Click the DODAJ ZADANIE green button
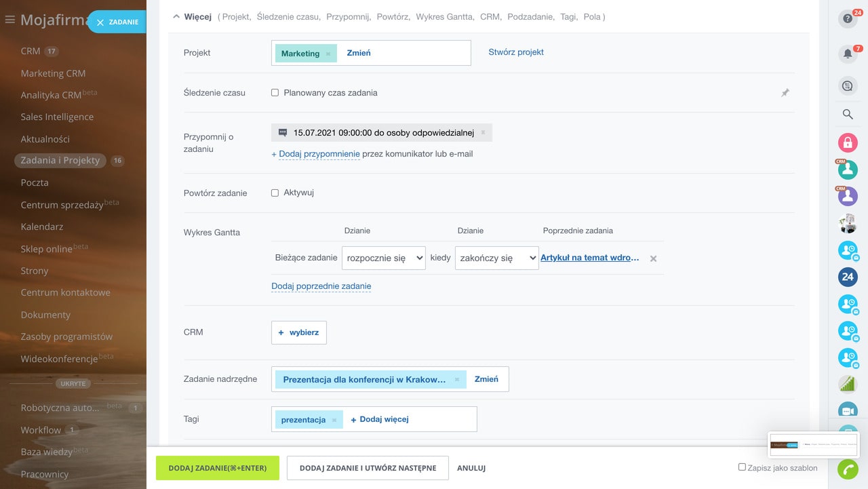The height and width of the screenshot is (489, 868). (x=217, y=468)
